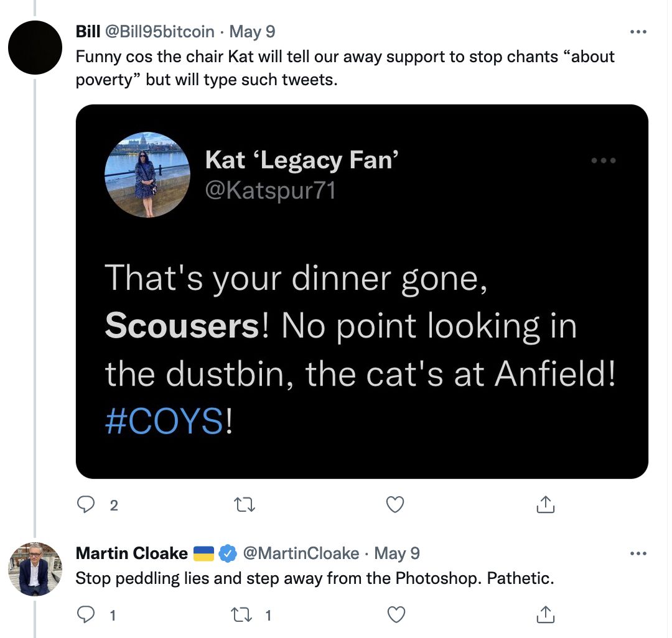Click Martin Cloake's verified badge
The width and height of the screenshot is (672, 638).
coord(228,553)
